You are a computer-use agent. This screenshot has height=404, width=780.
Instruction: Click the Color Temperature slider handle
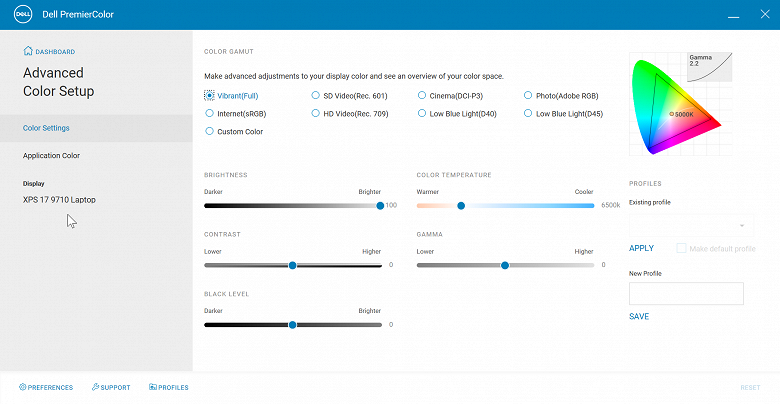pyautogui.click(x=461, y=205)
